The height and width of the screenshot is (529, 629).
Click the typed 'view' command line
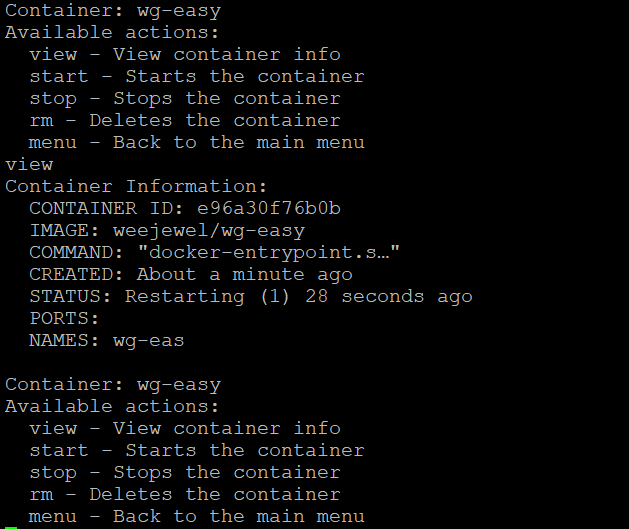(29, 165)
